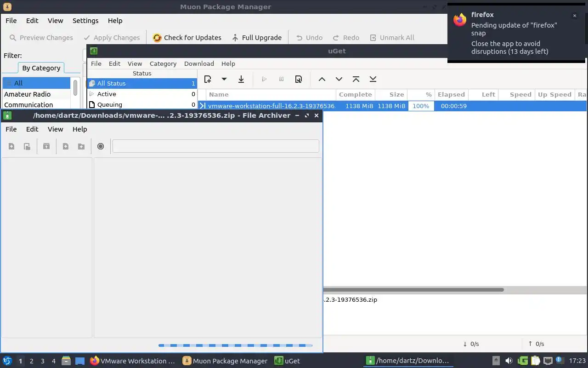
Task: Open the File menu in File Archiver
Action: coord(11,129)
